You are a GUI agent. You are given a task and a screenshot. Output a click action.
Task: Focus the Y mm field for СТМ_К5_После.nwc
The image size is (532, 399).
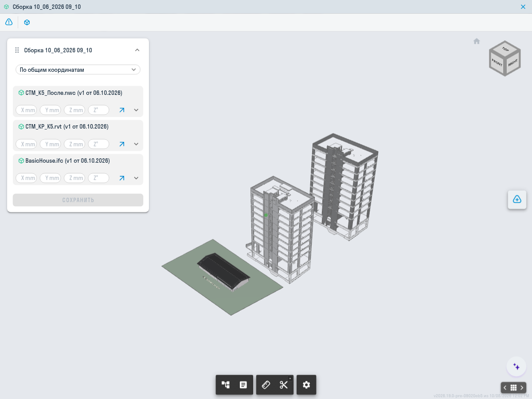coord(51,110)
